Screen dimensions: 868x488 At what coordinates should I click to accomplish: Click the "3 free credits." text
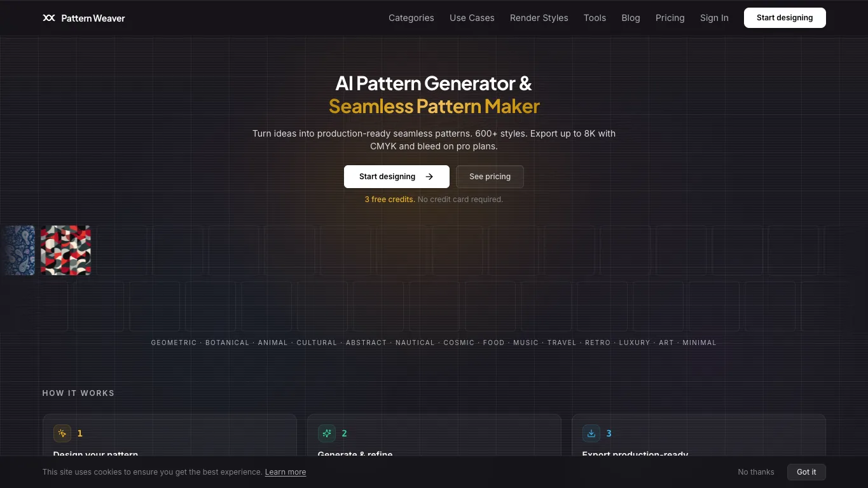(x=390, y=200)
